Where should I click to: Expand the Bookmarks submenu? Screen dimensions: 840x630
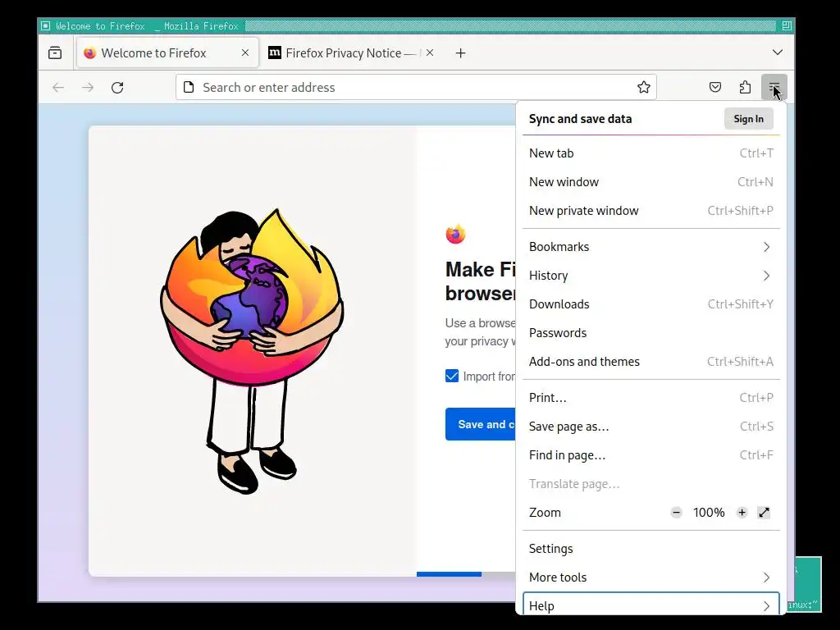tap(651, 247)
